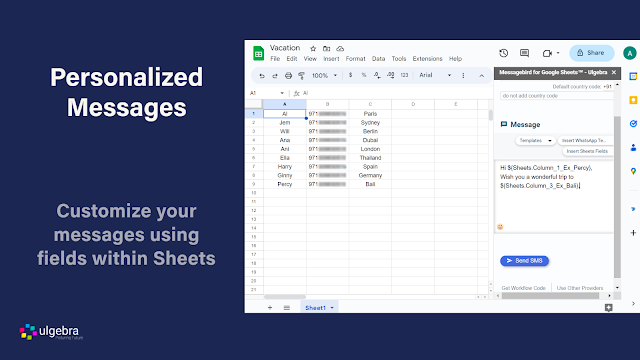
Task: Open the account avatar A
Action: pos(630,53)
